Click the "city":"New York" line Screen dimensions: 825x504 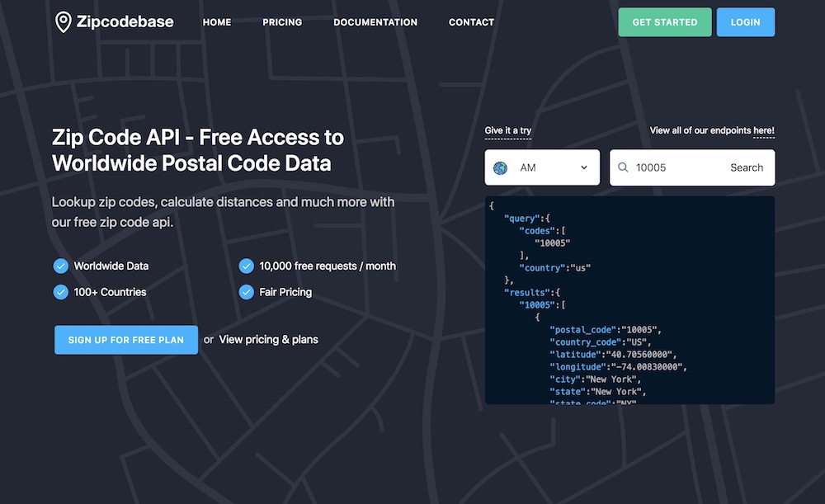pos(595,379)
